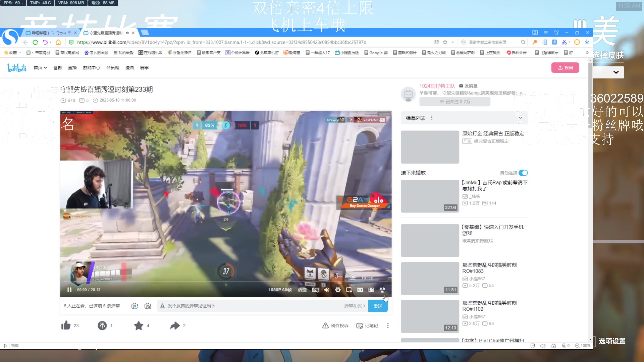Click the search magnifier icon
This screenshot has height=362, width=644.
pos(523,42)
